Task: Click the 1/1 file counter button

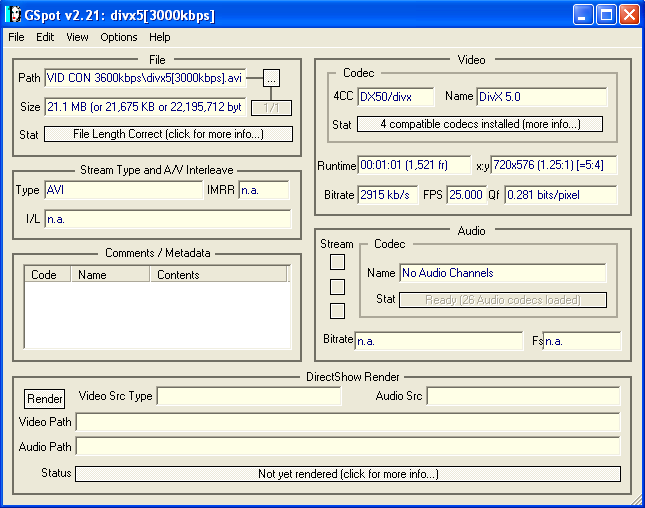Action: point(271,108)
